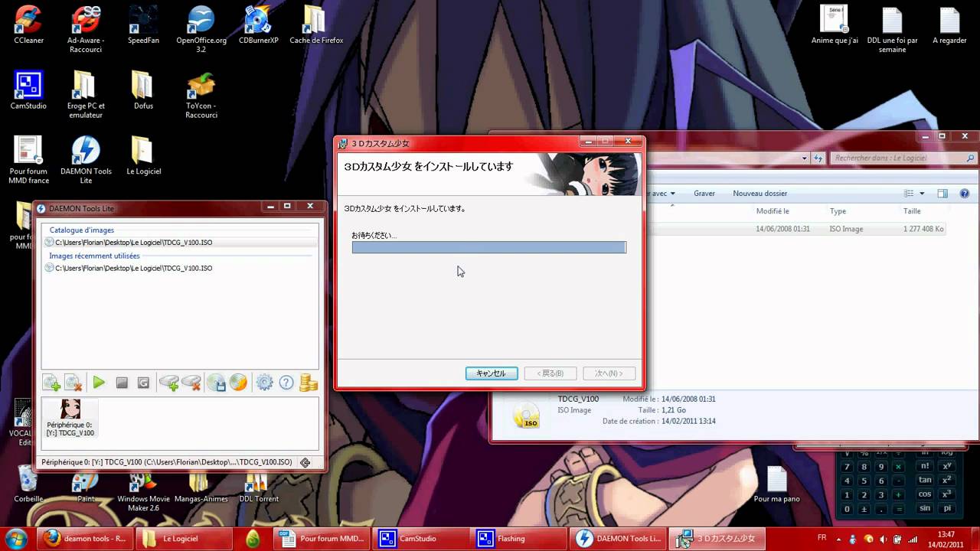Sort by the Taille column header
Viewport: 980px width, 551px height.
(x=912, y=211)
